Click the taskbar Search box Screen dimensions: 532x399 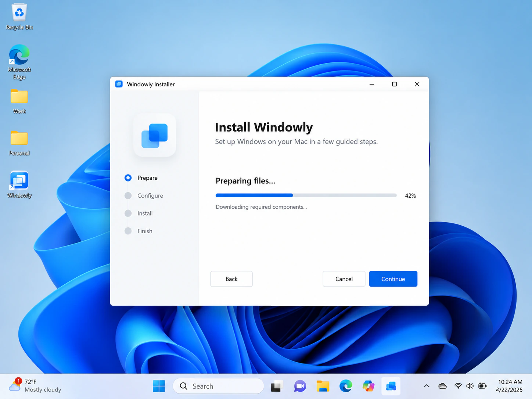coord(218,386)
